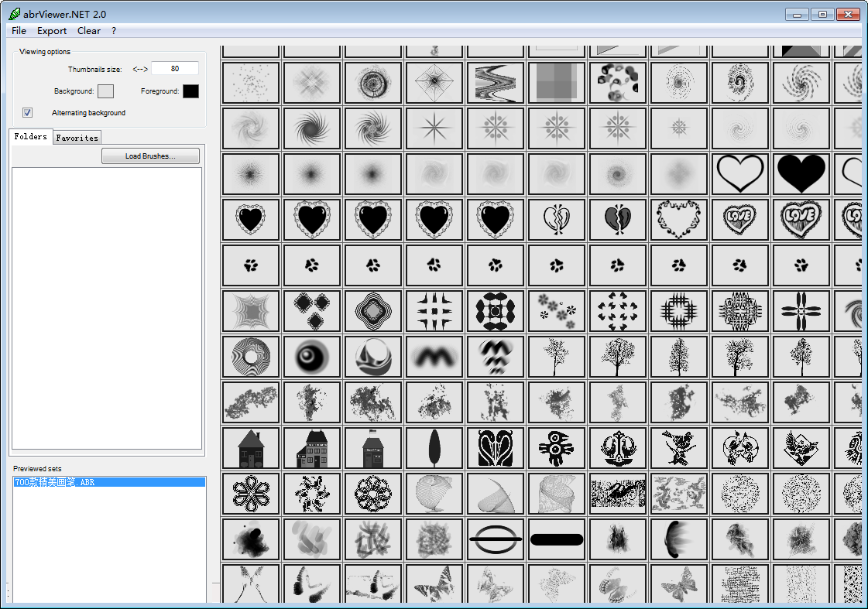
Task: Open the question mark help menu
Action: (x=114, y=31)
